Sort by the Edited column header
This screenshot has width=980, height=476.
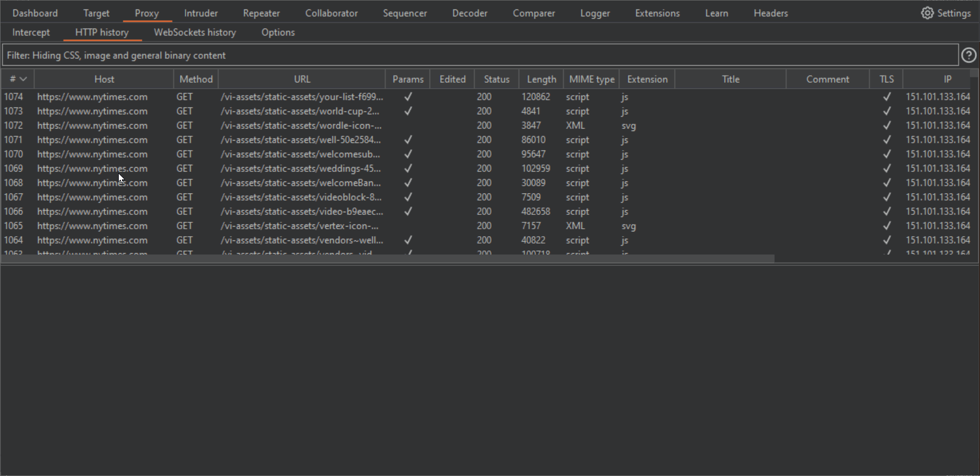(x=452, y=79)
